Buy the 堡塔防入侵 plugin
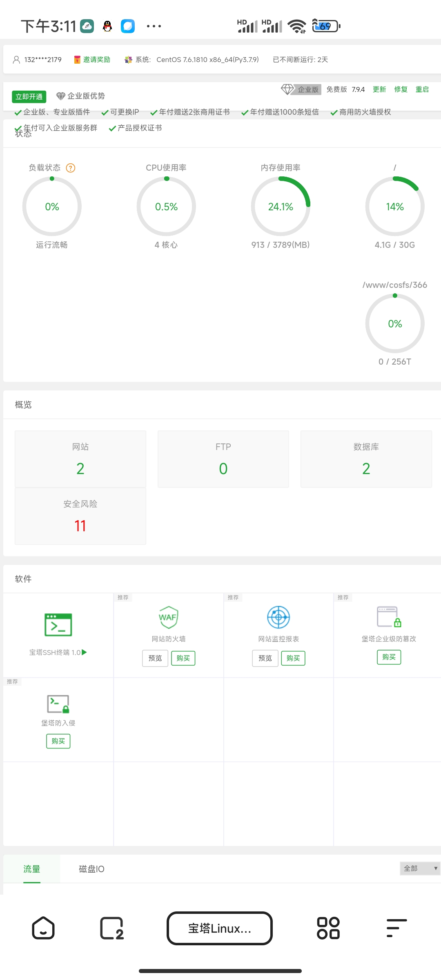Image resolution: width=441 pixels, height=980 pixels. (x=58, y=741)
